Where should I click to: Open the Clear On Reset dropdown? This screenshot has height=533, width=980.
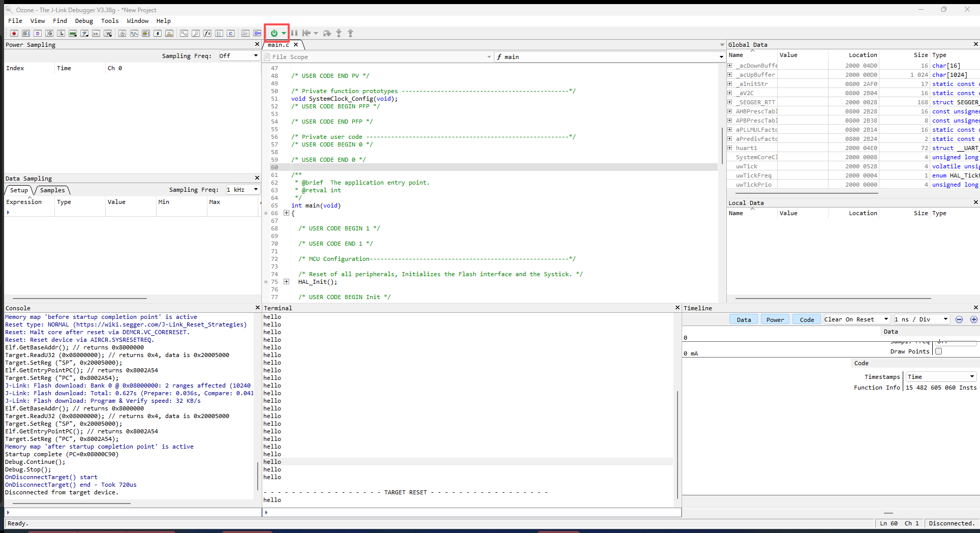click(x=856, y=319)
